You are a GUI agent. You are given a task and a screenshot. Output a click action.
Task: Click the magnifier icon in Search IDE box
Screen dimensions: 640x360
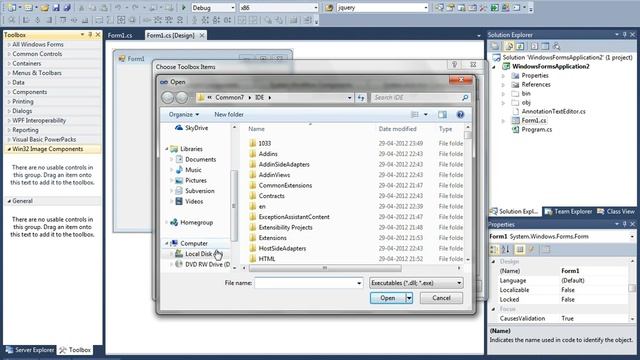point(464,98)
